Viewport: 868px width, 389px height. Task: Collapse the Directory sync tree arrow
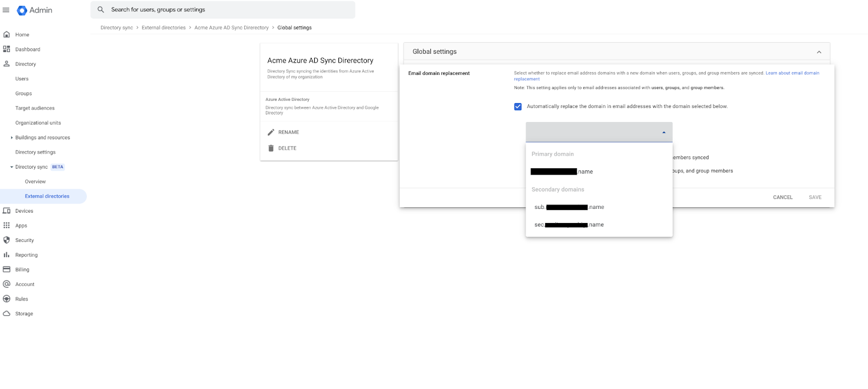pos(12,167)
